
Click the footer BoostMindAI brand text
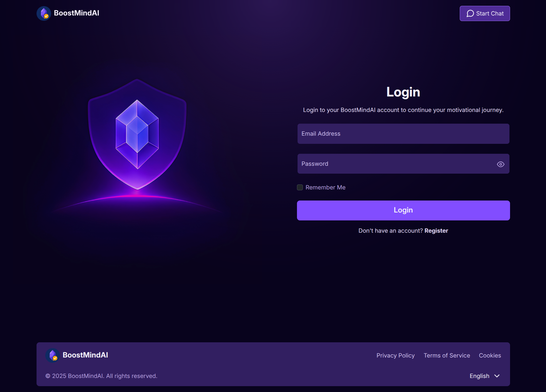(x=85, y=355)
